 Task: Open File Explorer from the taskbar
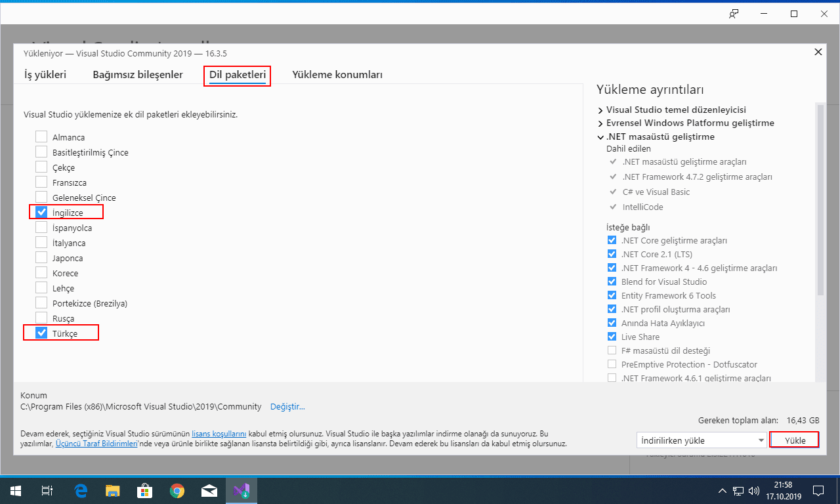[114, 490]
